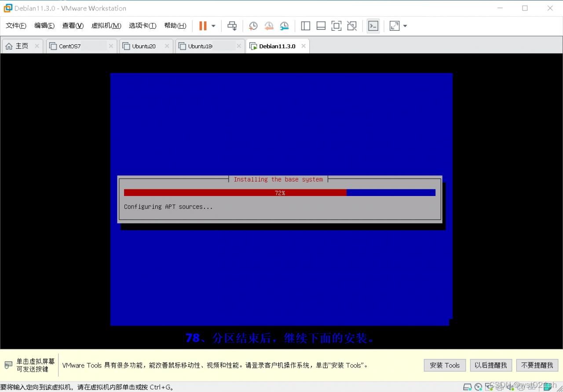Click the stretch guest display icon
The image size is (563, 392).
tap(395, 26)
